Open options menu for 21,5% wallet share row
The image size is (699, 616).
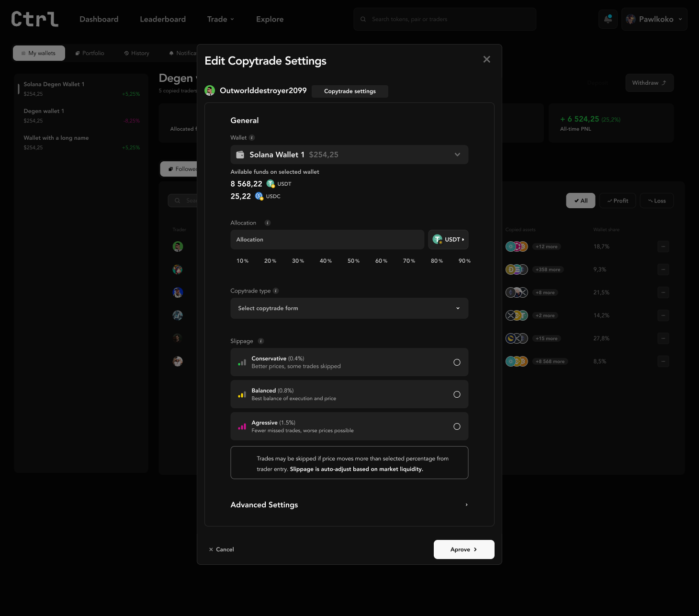coord(663,292)
